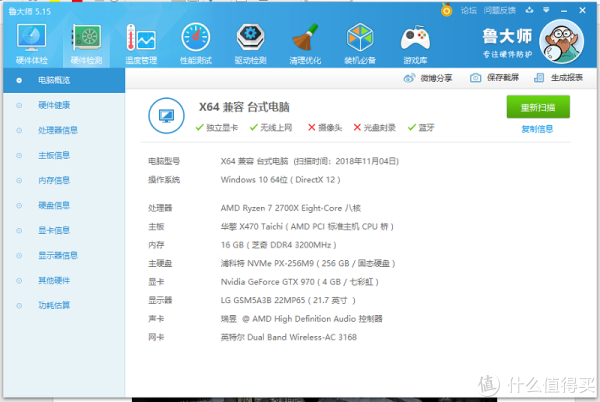Click the 摄像头 red X indicator
The width and height of the screenshot is (600, 402).
(325, 127)
